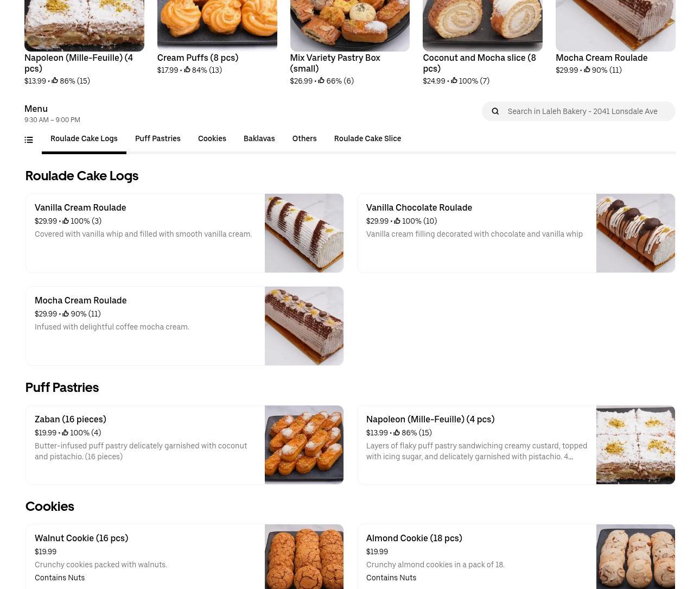Open the Roulade Cake Slice tab
The width and height of the screenshot is (700, 589).
(367, 139)
